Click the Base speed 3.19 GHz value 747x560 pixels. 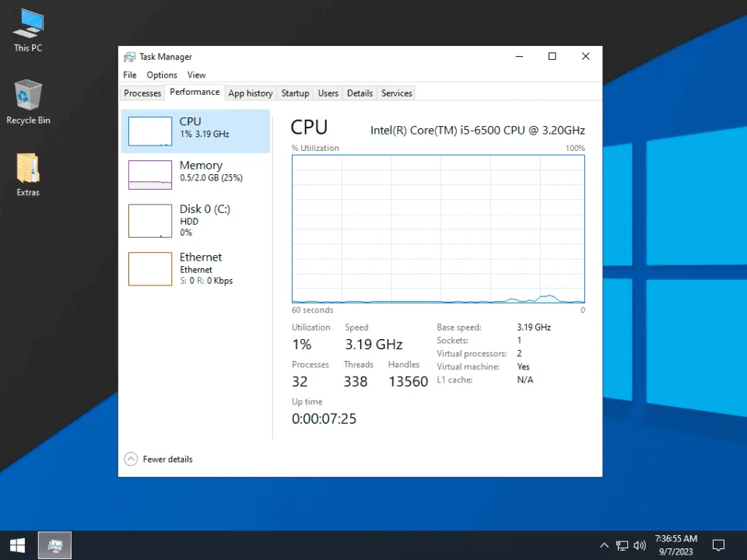point(534,327)
